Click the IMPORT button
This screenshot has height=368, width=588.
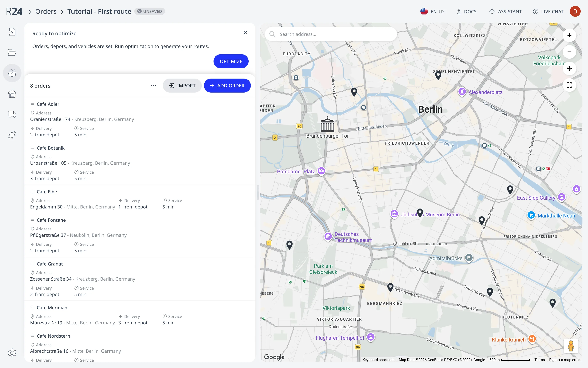182,86
